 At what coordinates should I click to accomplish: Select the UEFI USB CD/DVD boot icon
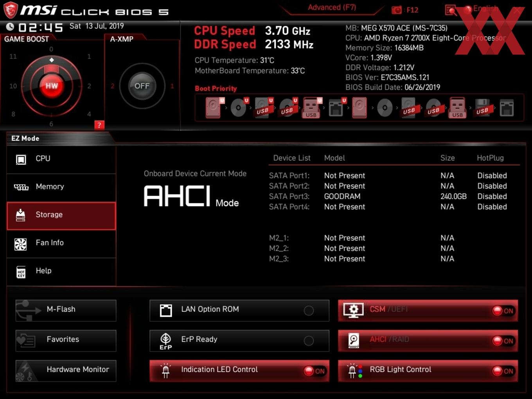click(288, 108)
